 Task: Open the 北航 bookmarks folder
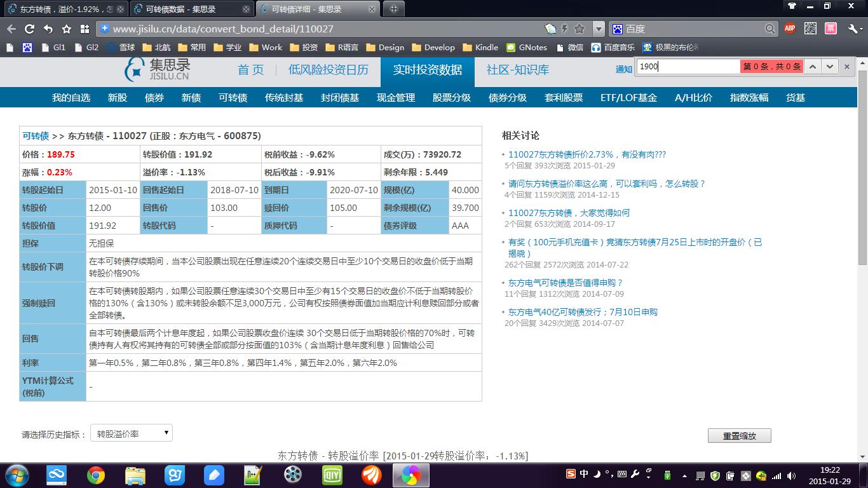tap(157, 47)
